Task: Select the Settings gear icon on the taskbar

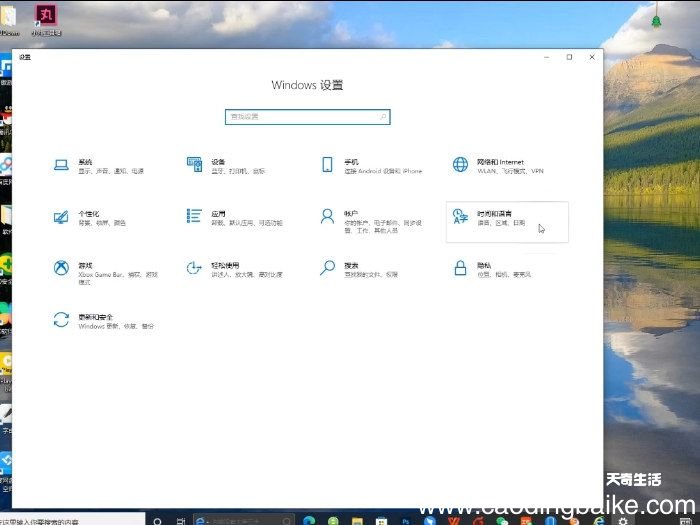Action: (623, 521)
